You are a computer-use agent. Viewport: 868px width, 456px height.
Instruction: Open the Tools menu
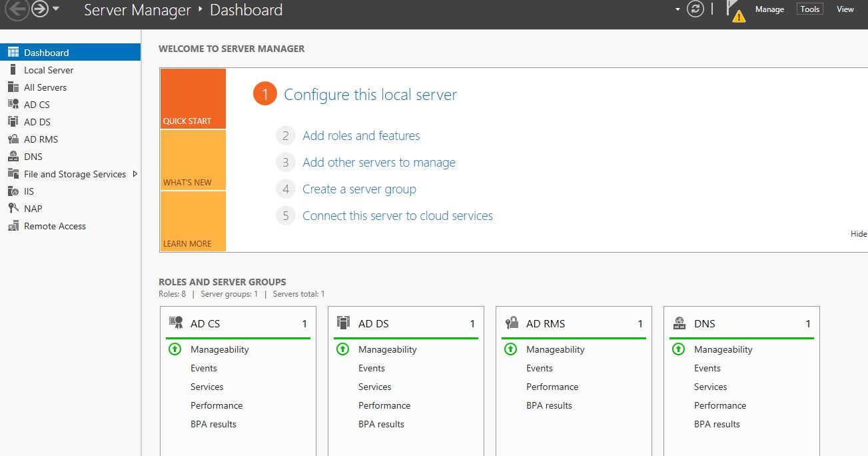click(x=809, y=9)
